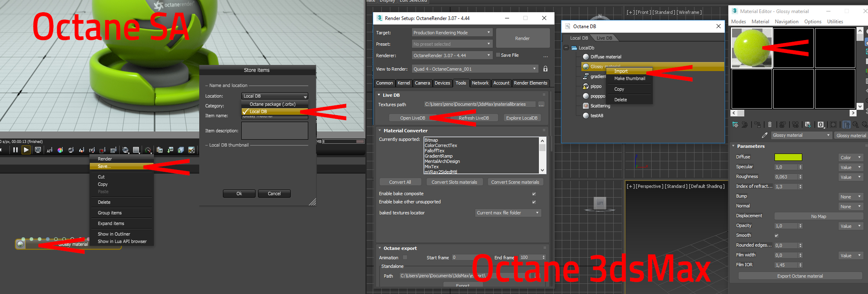Toggle the Save File checkbox

tap(498, 55)
